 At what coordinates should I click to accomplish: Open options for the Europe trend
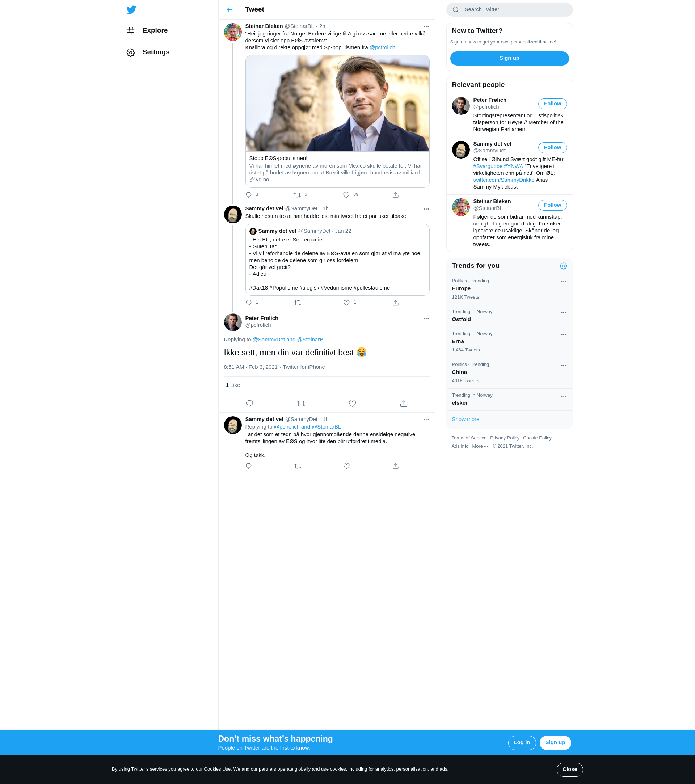point(564,282)
